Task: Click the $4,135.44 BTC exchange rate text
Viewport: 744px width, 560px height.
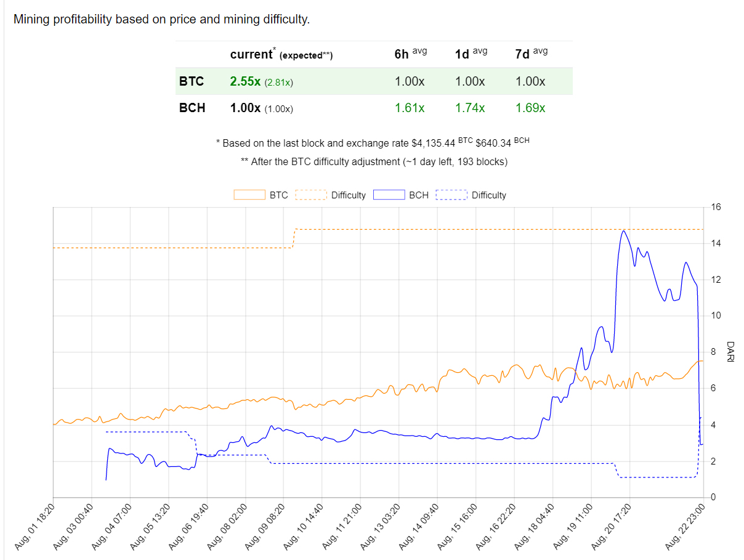Action: coord(434,143)
